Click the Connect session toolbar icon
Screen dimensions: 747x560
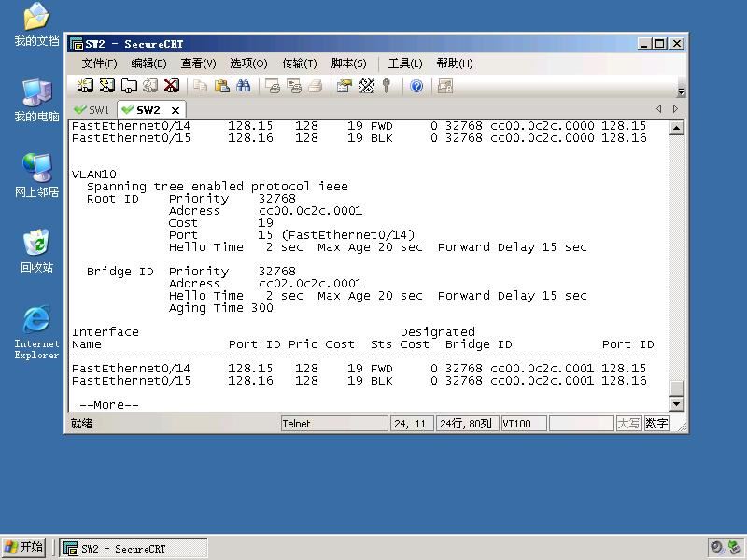[x=86, y=86]
